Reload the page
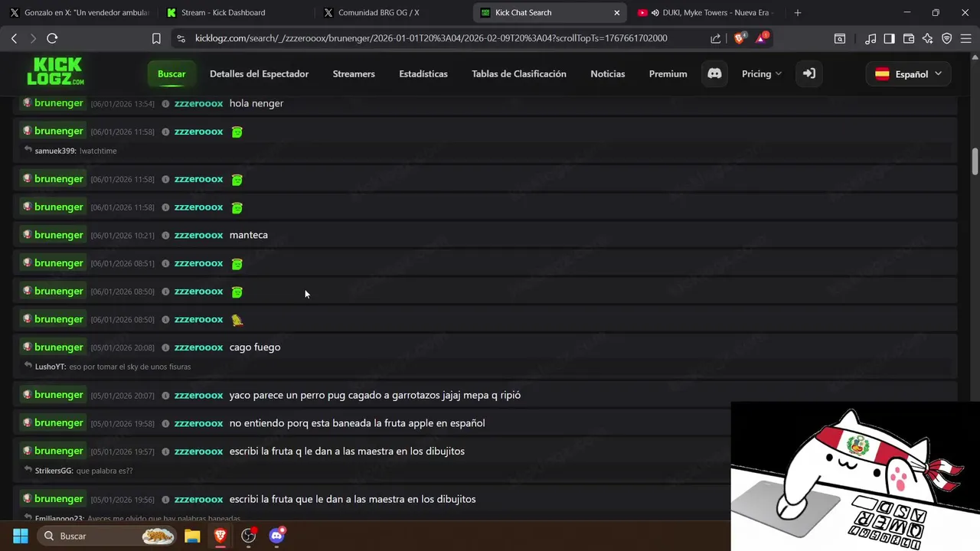Image resolution: width=980 pixels, height=551 pixels. tap(52, 38)
